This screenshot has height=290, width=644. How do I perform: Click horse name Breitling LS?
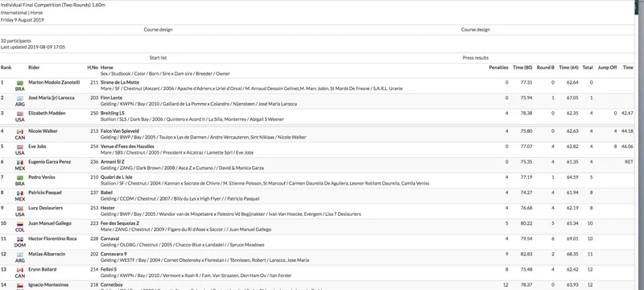point(113,113)
